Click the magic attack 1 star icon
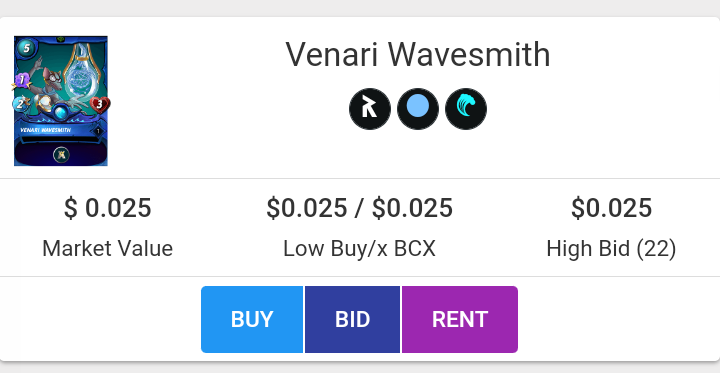720x373 pixels. tap(21, 81)
